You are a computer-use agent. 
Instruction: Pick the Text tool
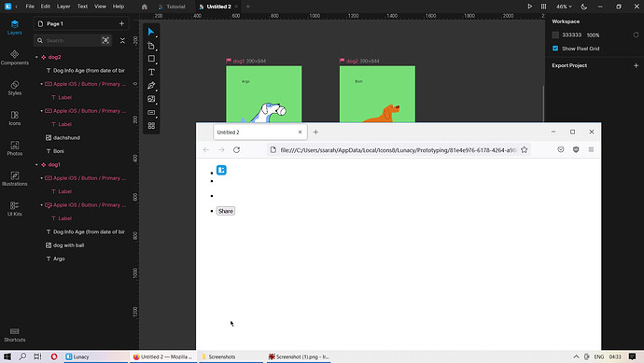[x=151, y=72]
